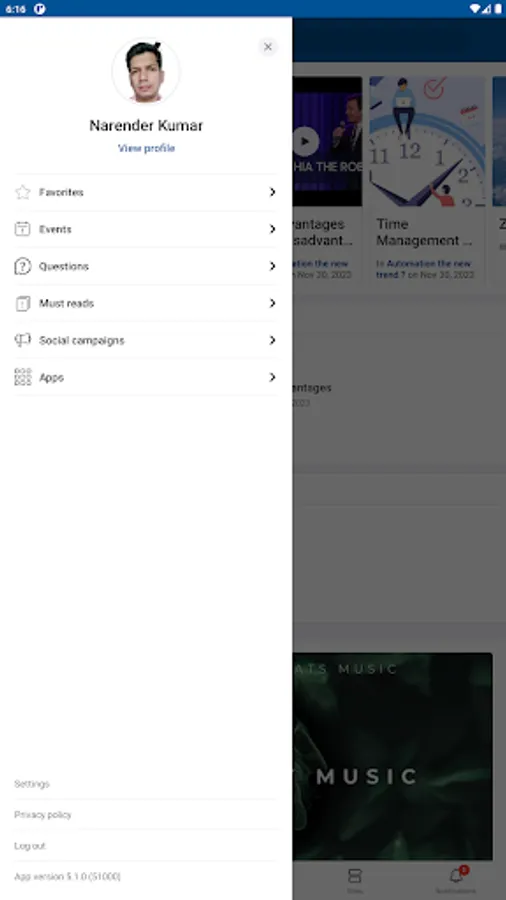
Task: Open the Social campaigns menu item
Action: coord(146,340)
